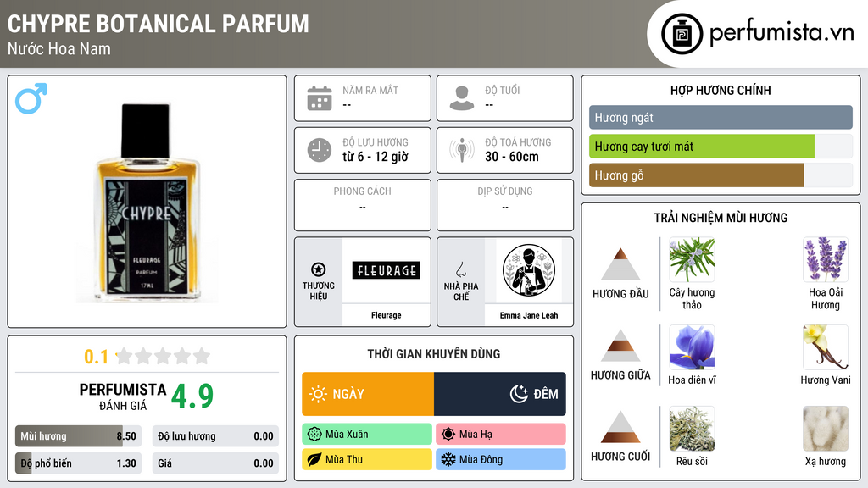Click the Hoa diên vĩ note image
Screen dimensions: 868x488
tap(692, 347)
